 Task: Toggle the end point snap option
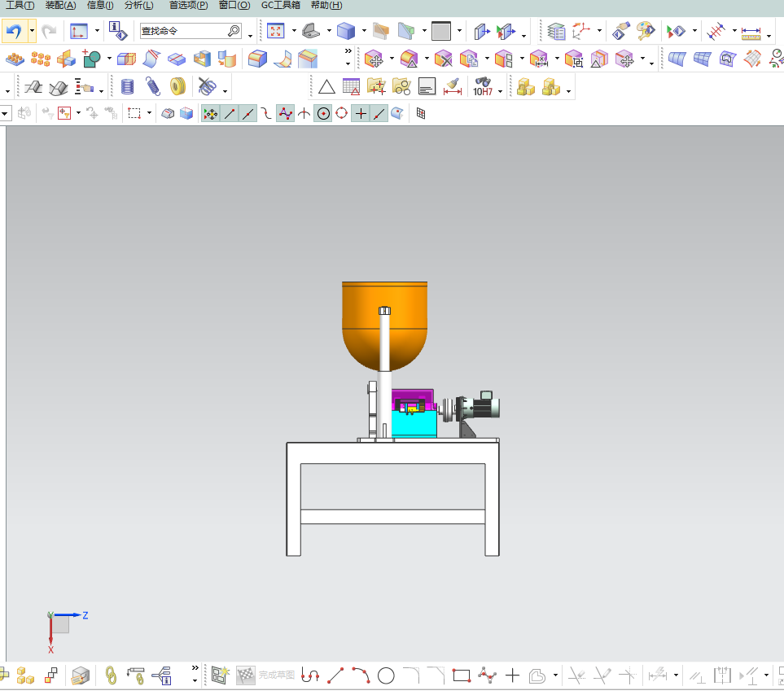tap(230, 114)
